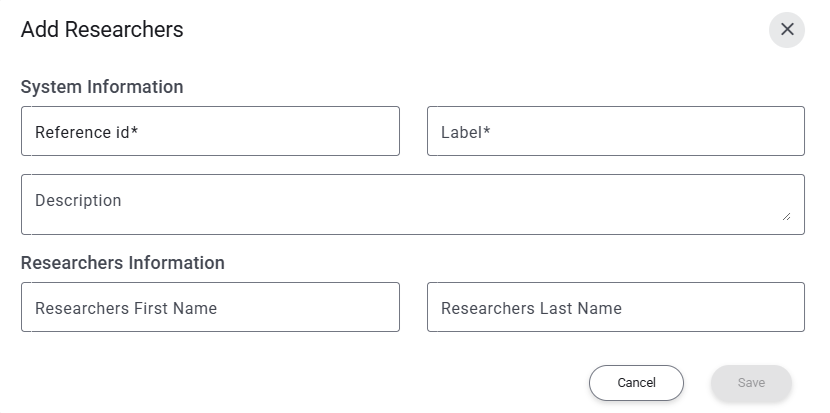Dismiss dialog using the X icon
This screenshot has width=830, height=413.
point(787,30)
